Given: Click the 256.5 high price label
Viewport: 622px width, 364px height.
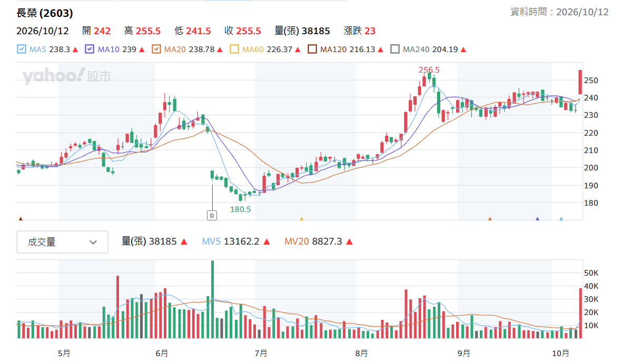Looking at the screenshot, I should point(429,70).
